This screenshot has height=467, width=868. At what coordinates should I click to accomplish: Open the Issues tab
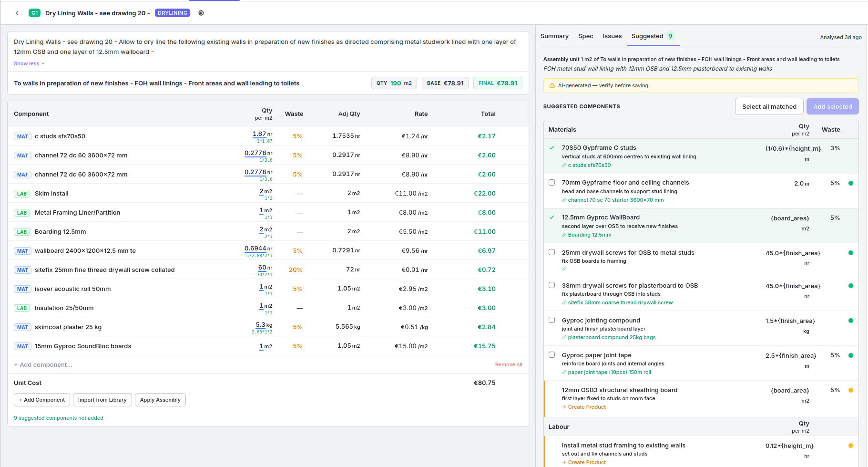pos(612,36)
